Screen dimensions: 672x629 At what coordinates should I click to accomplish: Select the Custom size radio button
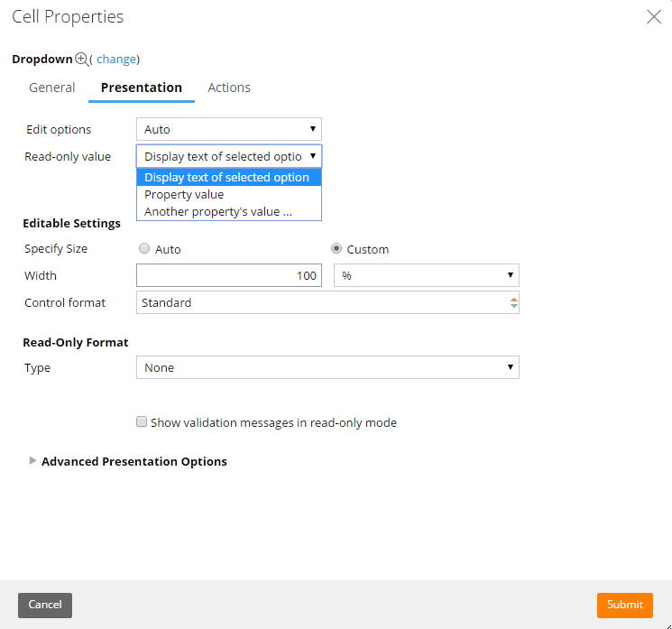(336, 248)
